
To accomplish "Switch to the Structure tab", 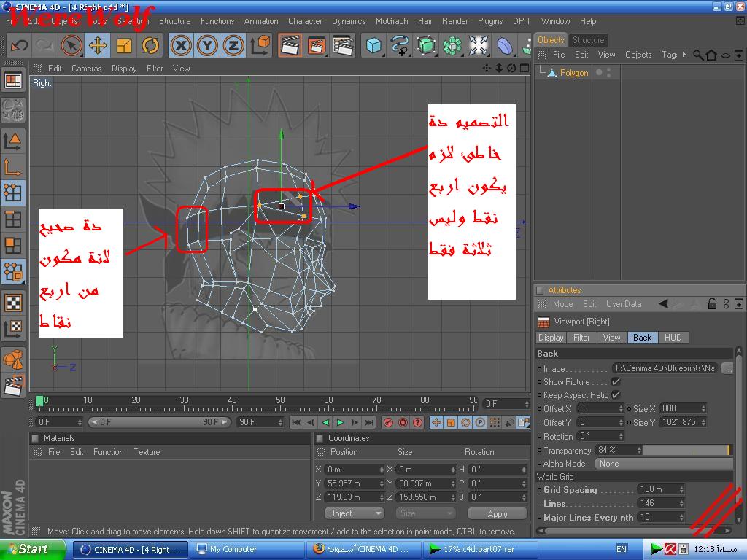I will pyautogui.click(x=588, y=40).
